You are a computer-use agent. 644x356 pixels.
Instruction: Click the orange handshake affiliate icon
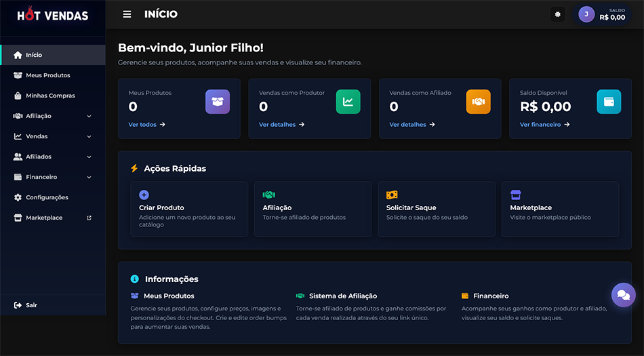tap(478, 102)
